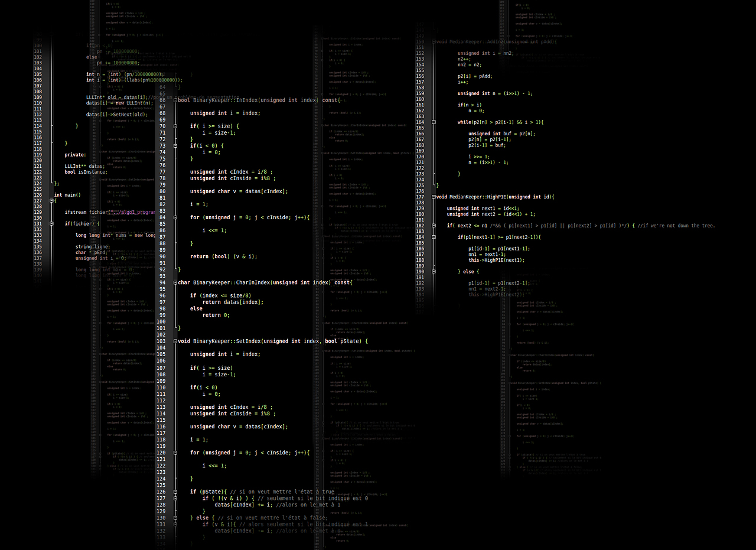Toggle a breakpoint on line 150
Viewport: 756px width, 550px height.
[x=422, y=42]
